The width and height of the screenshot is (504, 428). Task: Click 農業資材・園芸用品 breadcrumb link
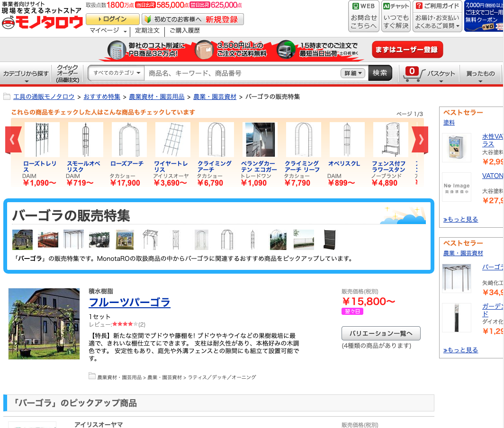pyautogui.click(x=157, y=97)
